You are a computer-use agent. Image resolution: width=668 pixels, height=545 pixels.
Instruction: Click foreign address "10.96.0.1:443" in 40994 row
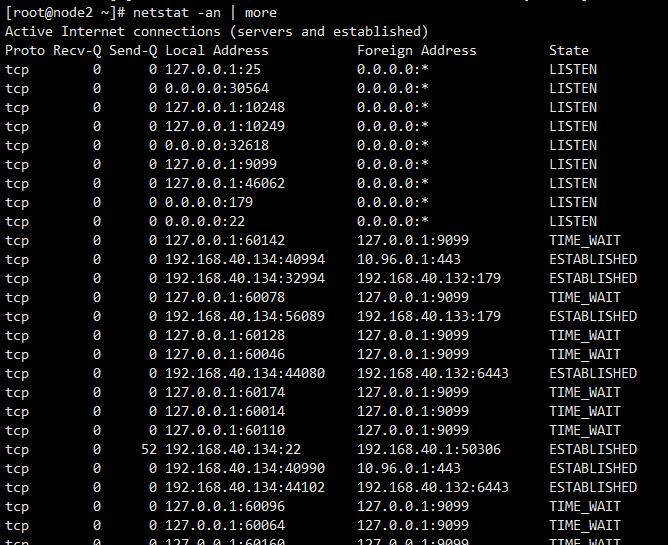tap(409, 260)
